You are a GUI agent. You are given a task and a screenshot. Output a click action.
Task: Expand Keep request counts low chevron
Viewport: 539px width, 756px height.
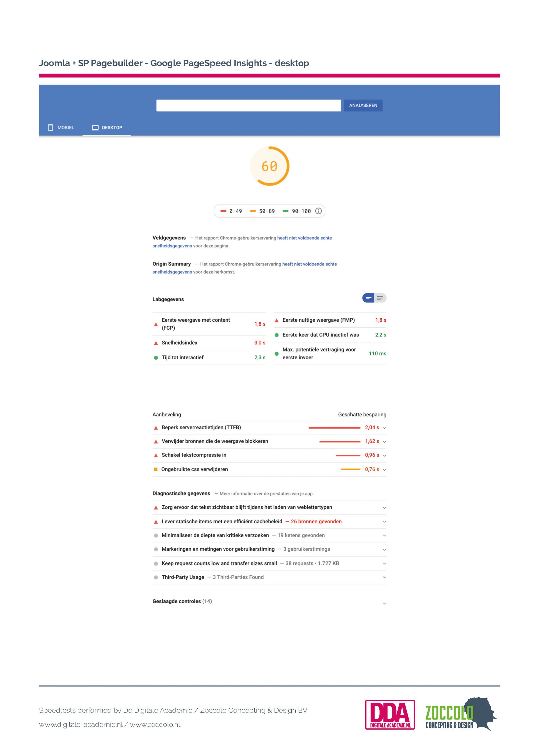(384, 563)
